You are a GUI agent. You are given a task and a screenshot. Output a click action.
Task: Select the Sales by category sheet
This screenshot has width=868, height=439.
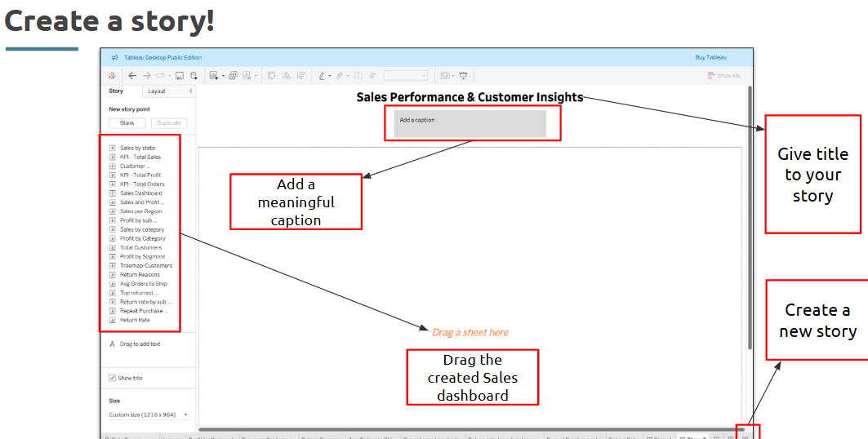click(142, 229)
